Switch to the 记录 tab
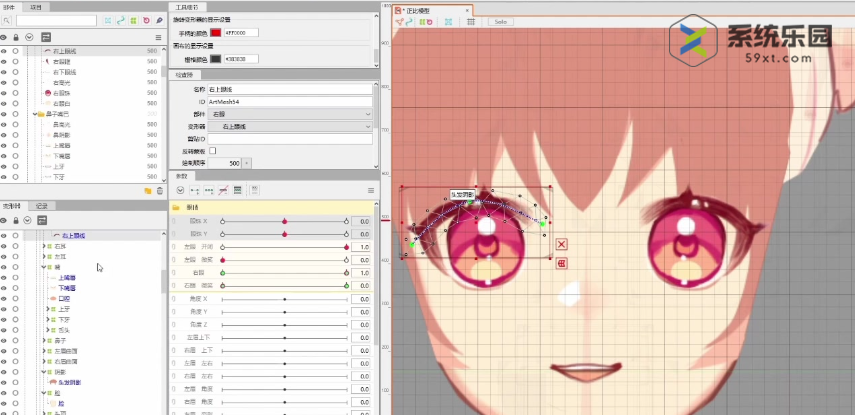Screen dimensions: 855x415 41,205
